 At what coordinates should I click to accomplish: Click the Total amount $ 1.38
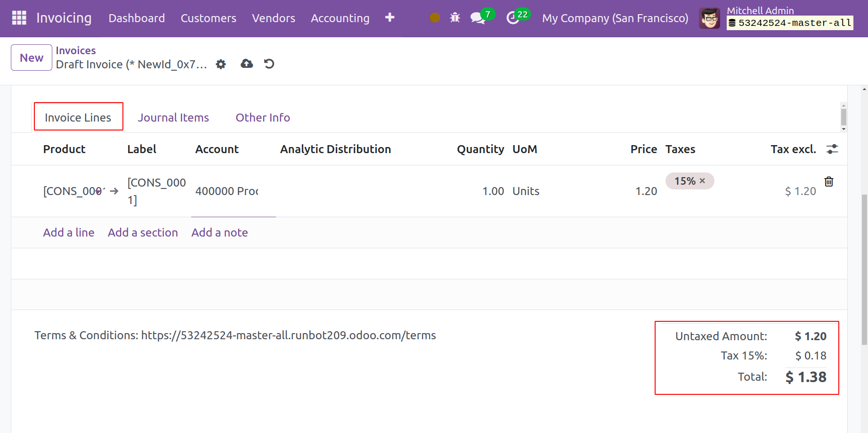pyautogui.click(x=806, y=377)
